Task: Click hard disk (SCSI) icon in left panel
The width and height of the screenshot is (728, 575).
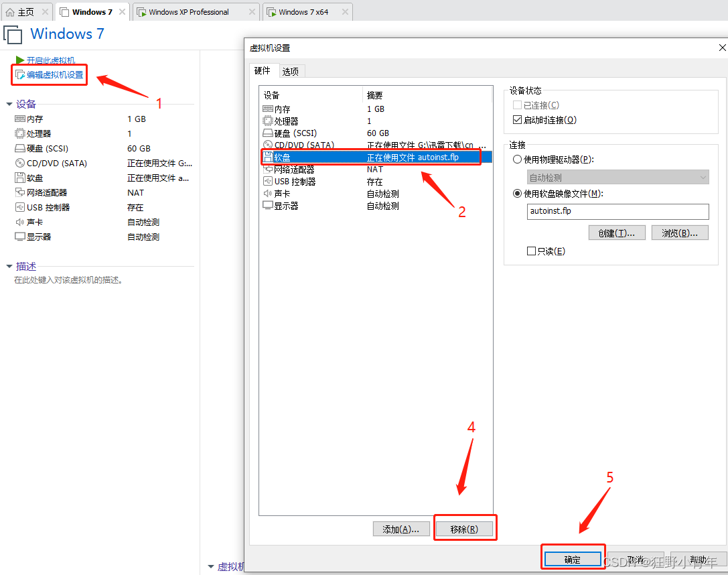Action: 20,148
